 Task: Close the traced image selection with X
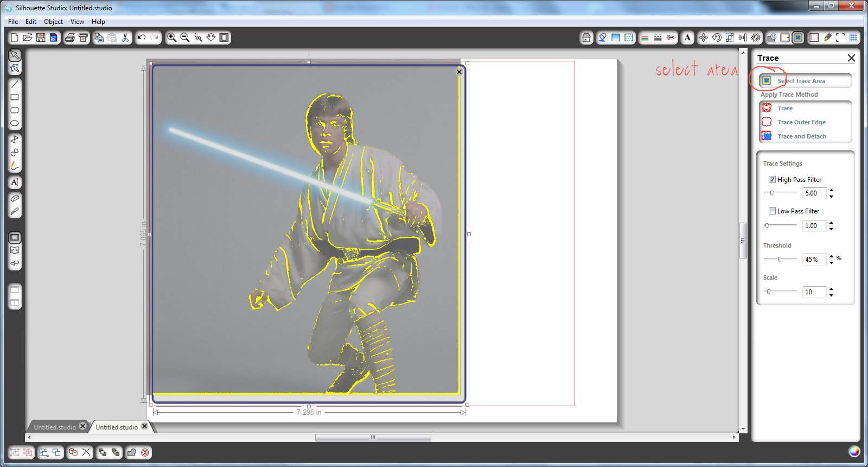[459, 72]
